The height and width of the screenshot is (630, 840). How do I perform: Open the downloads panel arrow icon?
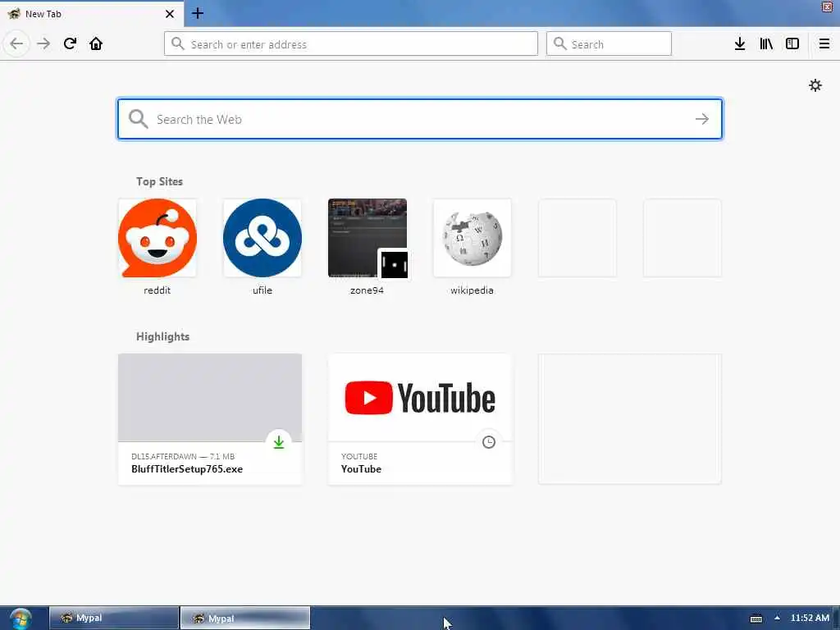click(740, 43)
